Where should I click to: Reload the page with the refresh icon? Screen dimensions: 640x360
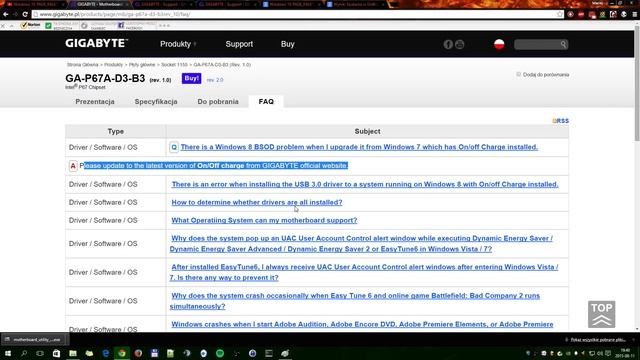(x=25, y=14)
